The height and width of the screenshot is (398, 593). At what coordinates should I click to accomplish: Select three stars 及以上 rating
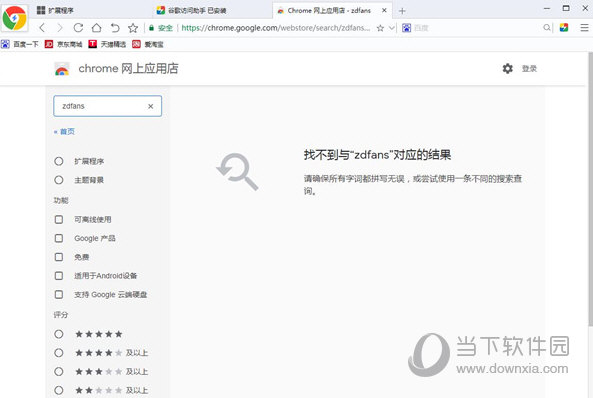(59, 372)
